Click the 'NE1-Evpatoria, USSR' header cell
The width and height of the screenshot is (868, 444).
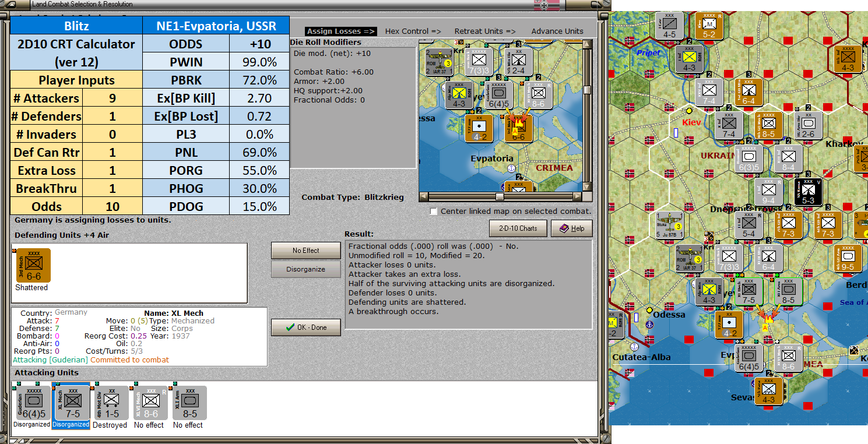pyautogui.click(x=216, y=26)
